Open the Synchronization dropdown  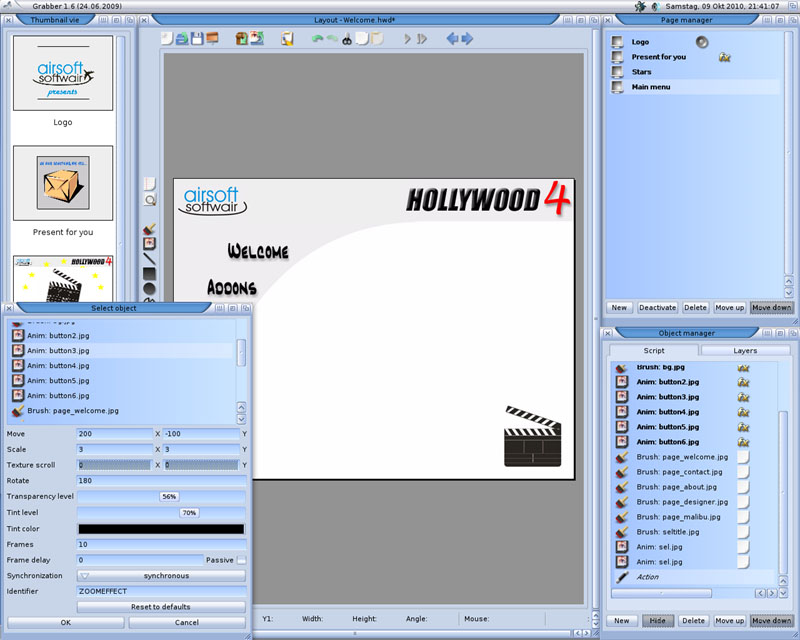(x=161, y=576)
